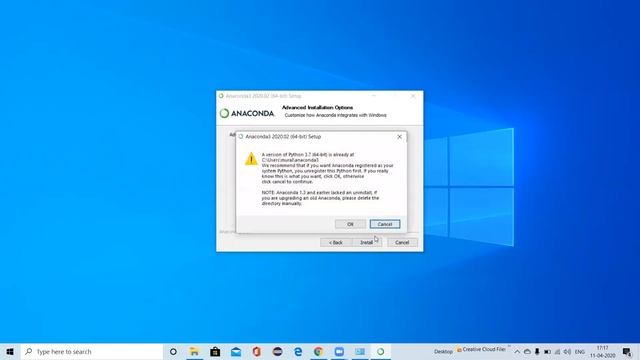Click the microphone tray icon
Viewport: 640px width, 360px height.
537,351
